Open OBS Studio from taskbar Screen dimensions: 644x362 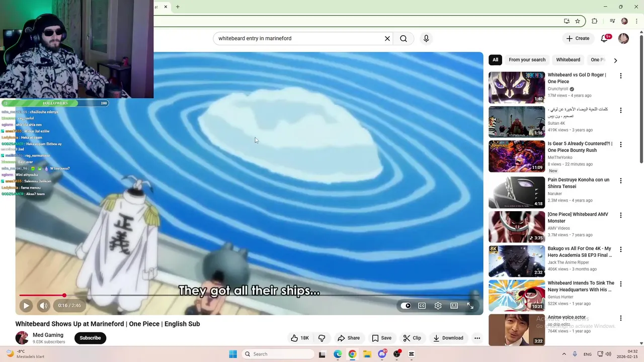(397, 354)
